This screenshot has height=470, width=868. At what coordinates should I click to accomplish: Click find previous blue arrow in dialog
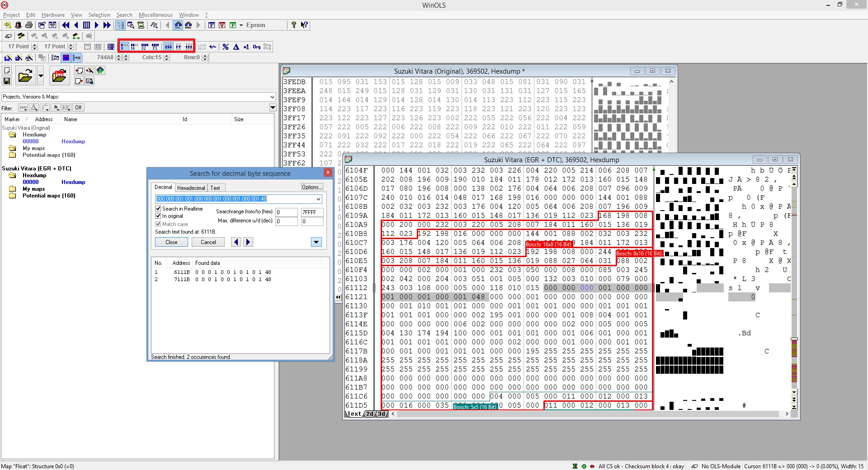click(236, 242)
